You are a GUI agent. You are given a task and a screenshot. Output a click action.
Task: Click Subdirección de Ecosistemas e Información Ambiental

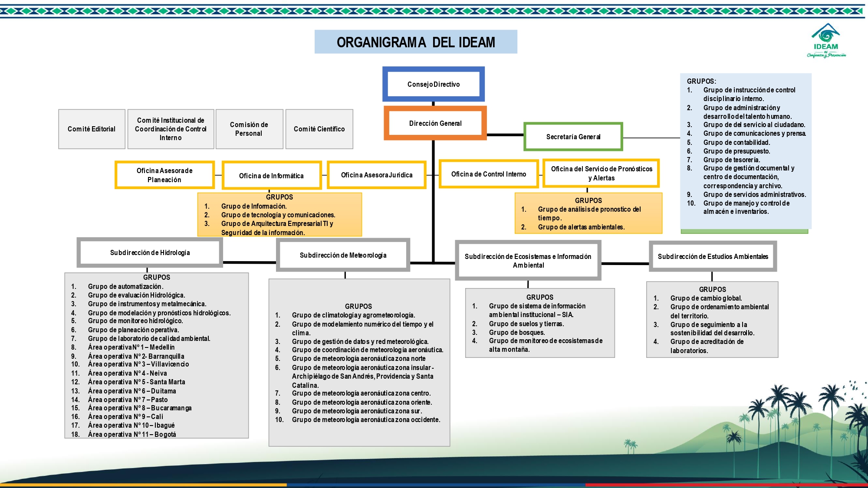click(528, 260)
